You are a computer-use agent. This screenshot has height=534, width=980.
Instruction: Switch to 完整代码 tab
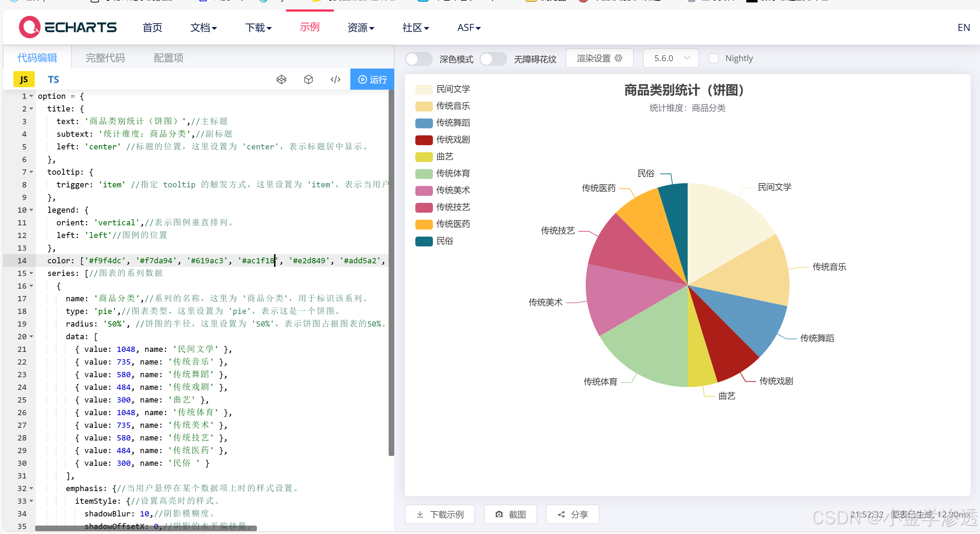pyautogui.click(x=105, y=58)
